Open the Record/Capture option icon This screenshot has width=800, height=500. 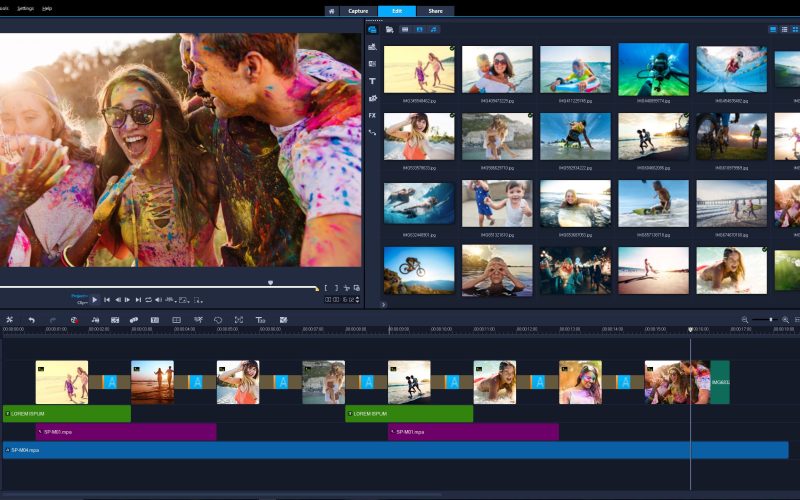click(74, 320)
